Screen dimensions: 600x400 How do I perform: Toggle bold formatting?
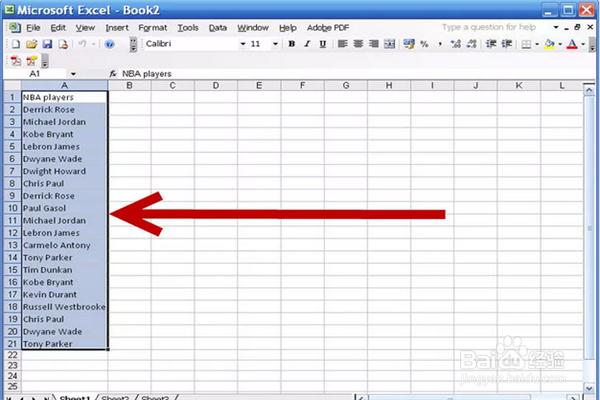pyautogui.click(x=292, y=44)
